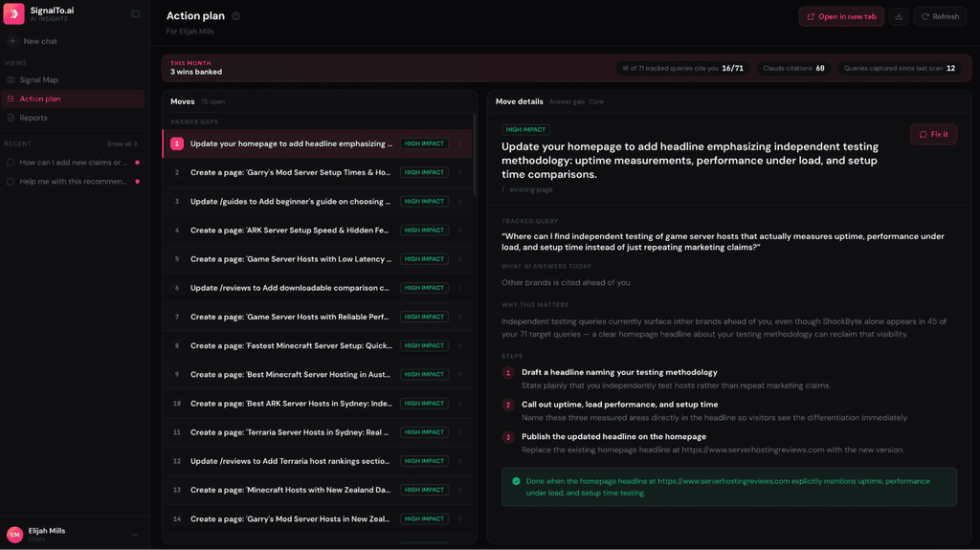The height and width of the screenshot is (550, 980).
Task: Expand chevron on move 8 Fastest Minecraft row
Action: coord(460,345)
